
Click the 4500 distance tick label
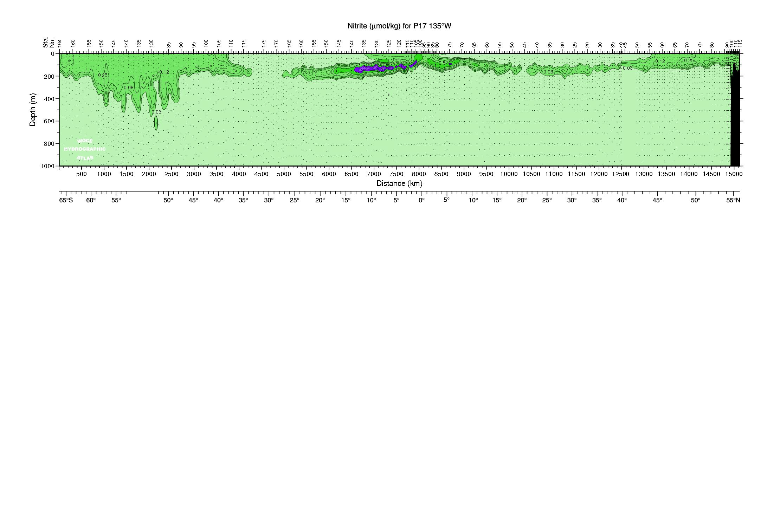(x=262, y=174)
